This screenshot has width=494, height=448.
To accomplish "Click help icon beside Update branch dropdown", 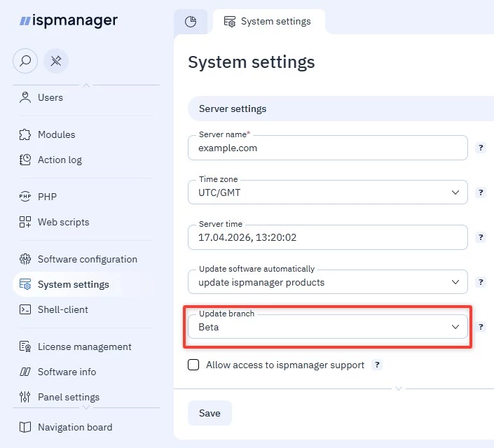I will (481, 327).
